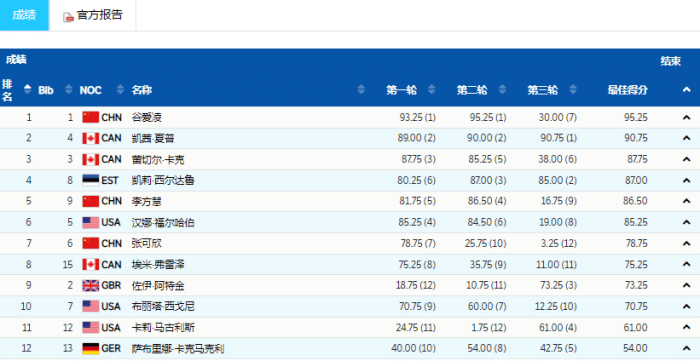700x361 pixels.
Task: Collapse all rows using header chevron
Action: [687, 90]
